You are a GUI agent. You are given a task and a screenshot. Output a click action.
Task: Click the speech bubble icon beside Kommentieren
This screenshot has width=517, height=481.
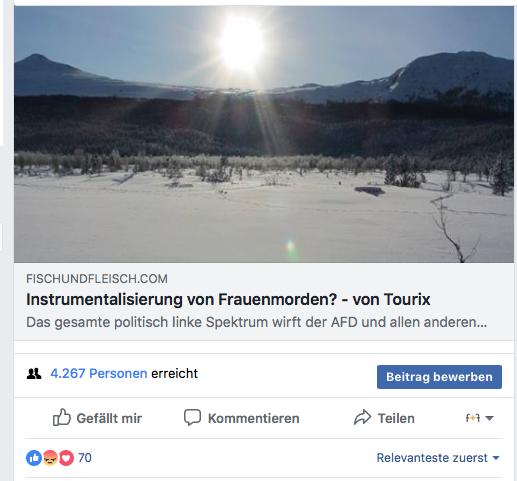point(192,417)
